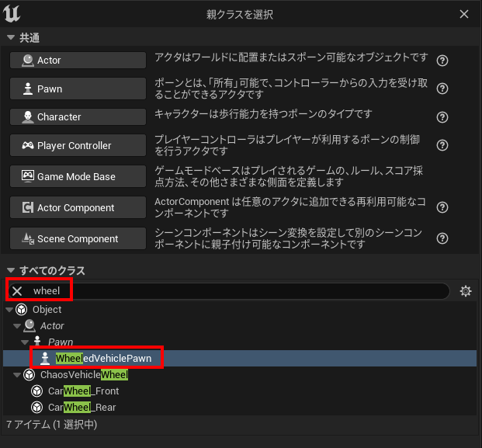
Task: Click the 親クラスを選択 title text
Action: (240, 15)
